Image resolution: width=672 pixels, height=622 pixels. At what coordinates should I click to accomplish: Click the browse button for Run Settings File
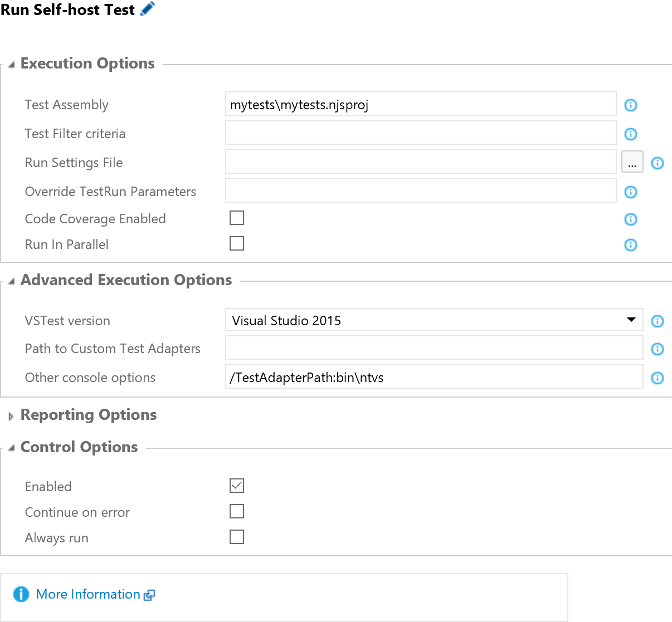(x=632, y=161)
